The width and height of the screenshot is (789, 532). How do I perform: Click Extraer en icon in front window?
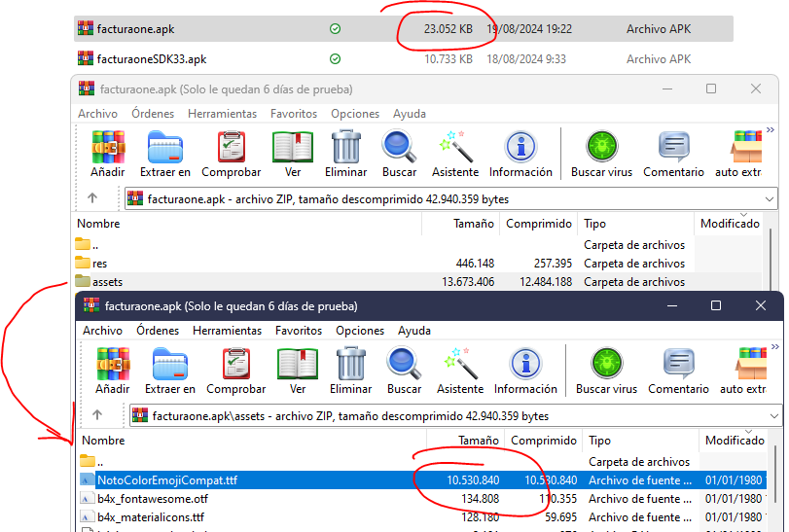pyautogui.click(x=170, y=364)
